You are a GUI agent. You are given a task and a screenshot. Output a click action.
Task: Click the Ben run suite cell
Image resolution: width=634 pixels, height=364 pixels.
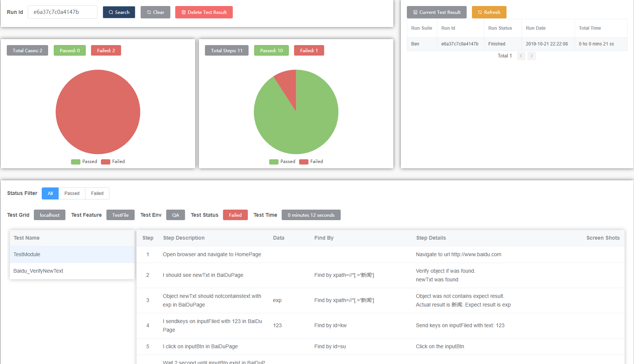[x=422, y=44]
